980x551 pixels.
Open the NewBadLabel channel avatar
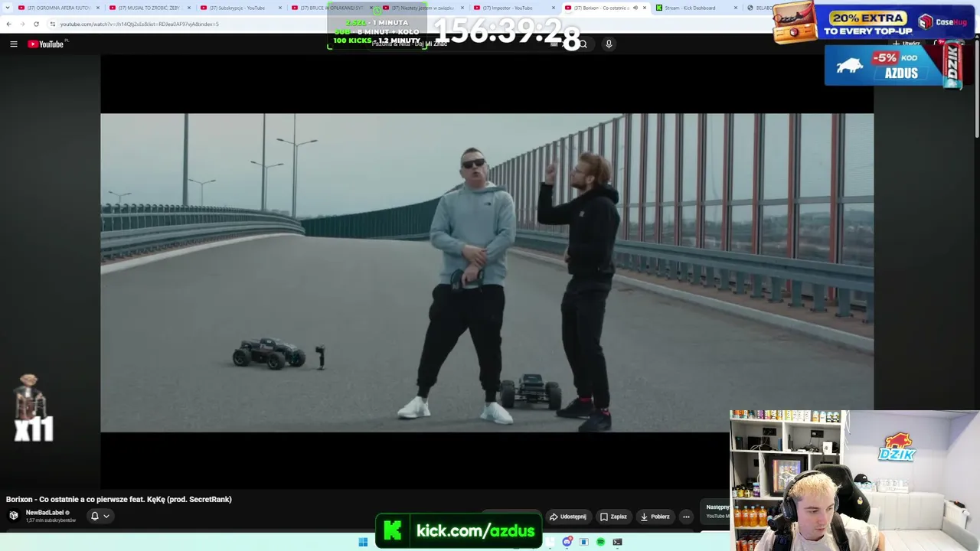pyautogui.click(x=14, y=516)
